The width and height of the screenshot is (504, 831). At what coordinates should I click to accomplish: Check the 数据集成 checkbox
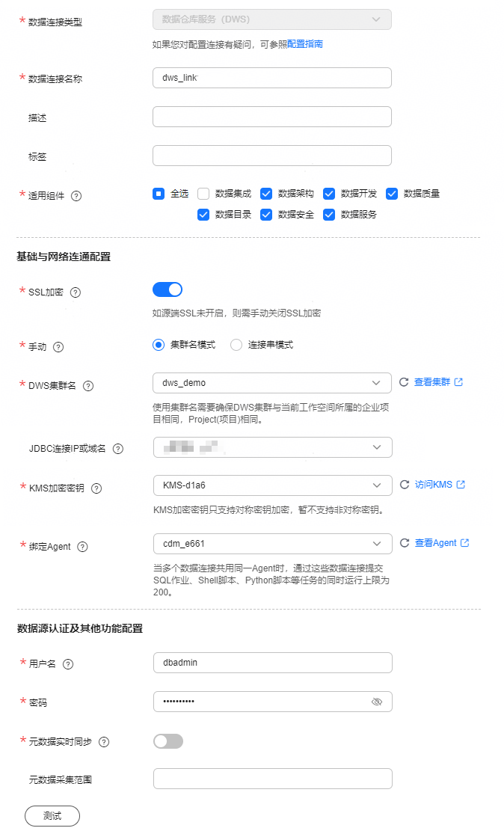(x=203, y=194)
